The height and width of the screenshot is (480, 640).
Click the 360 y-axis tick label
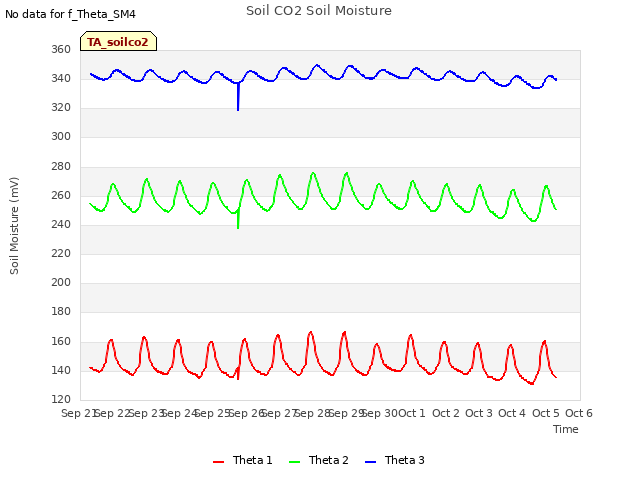(61, 49)
